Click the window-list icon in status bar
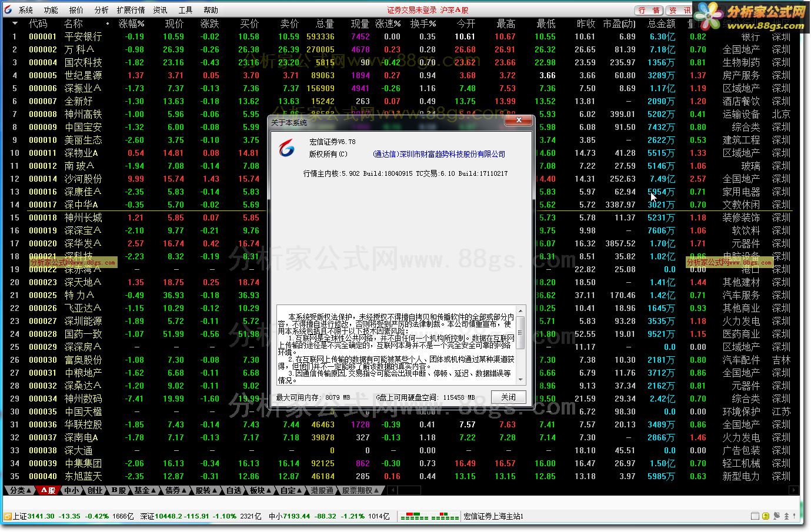This screenshot has height=532, width=811. pyautogui.click(x=755, y=516)
